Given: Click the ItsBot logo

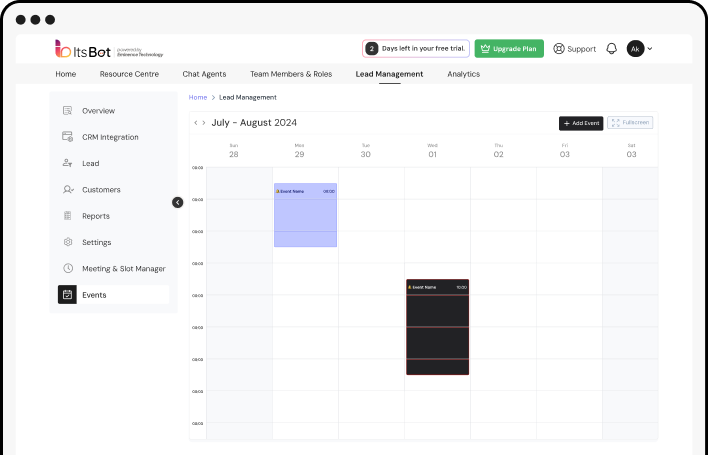Looking at the screenshot, I should point(109,49).
